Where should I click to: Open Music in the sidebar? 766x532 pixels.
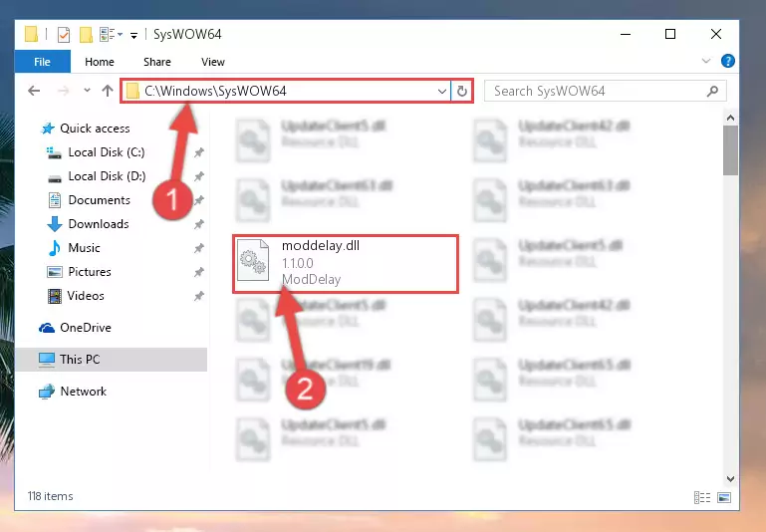click(x=84, y=248)
